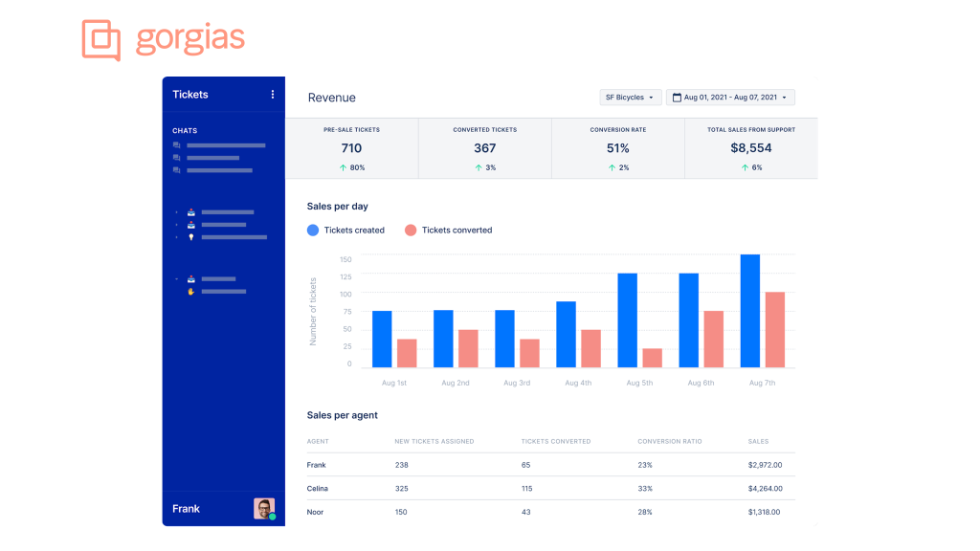Click agent Celina in the Sales per agent table
Screen dimensions: 980x551
pyautogui.click(x=317, y=489)
